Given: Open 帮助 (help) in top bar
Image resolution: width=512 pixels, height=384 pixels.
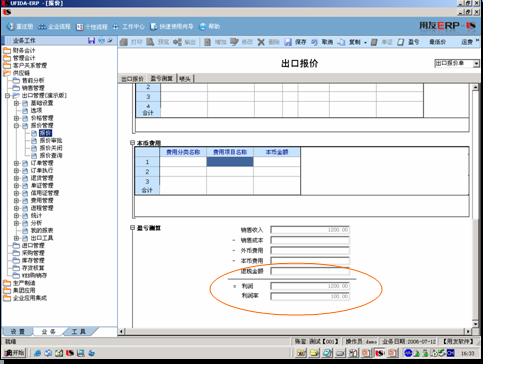Looking at the screenshot, I should point(210,26).
